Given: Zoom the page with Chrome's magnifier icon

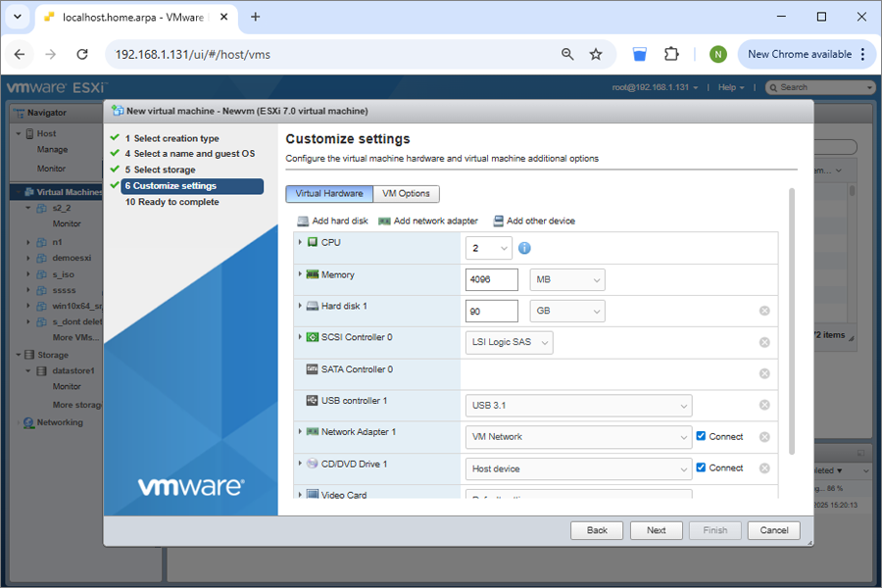Looking at the screenshot, I should tap(567, 54).
